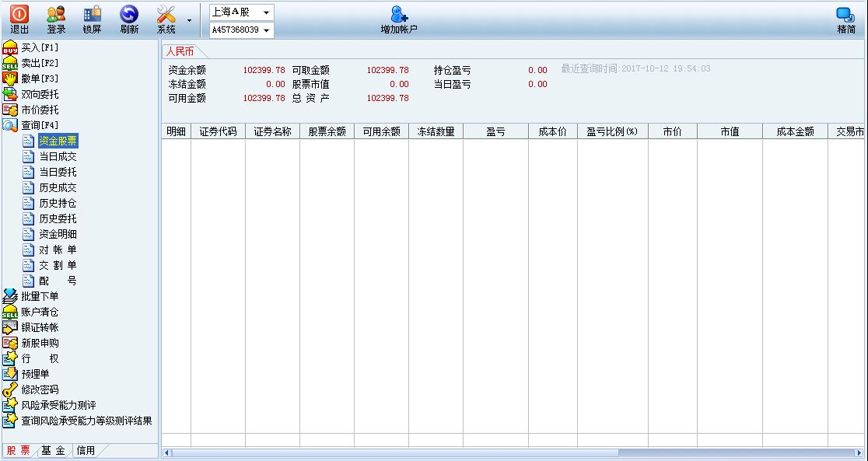Screen dimensions: 868x461
Task: Sort by 证券名称 column header
Action: point(272,131)
